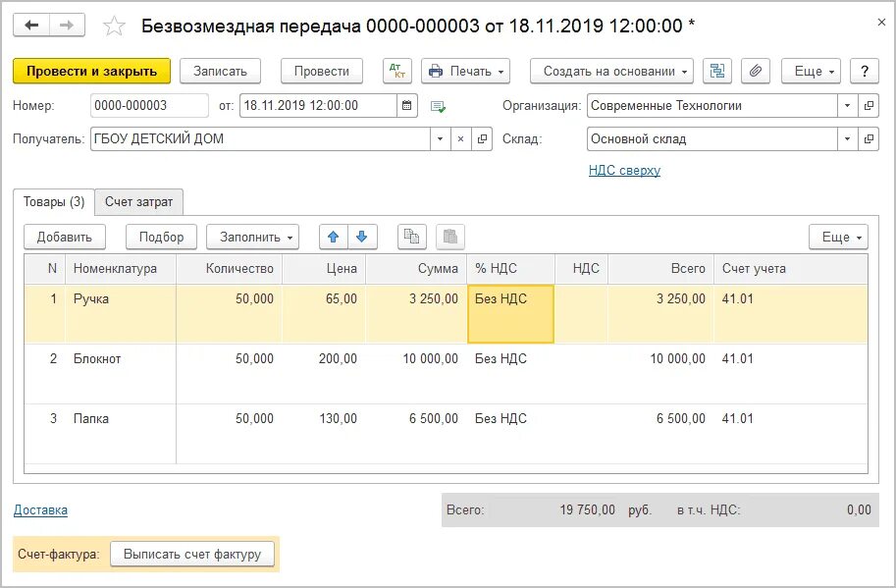Expand the Организация dropdown list

point(848,106)
